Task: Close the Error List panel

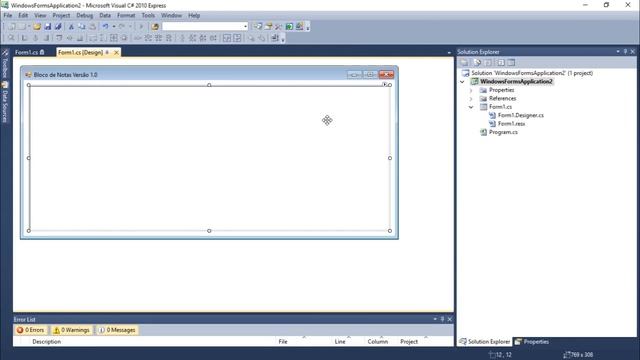Action: 449,319
